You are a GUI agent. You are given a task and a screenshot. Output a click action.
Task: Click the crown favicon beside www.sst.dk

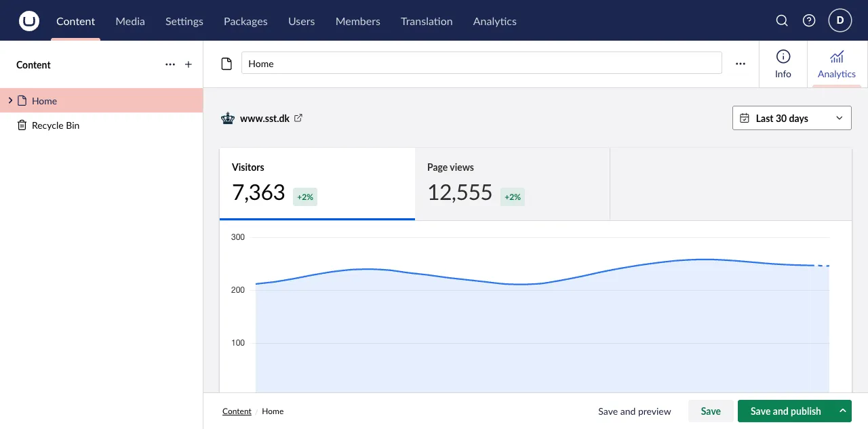(228, 119)
